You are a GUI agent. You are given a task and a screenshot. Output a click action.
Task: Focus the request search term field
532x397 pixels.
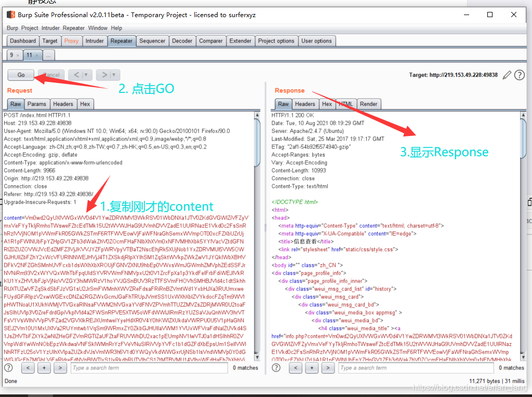[149, 368]
